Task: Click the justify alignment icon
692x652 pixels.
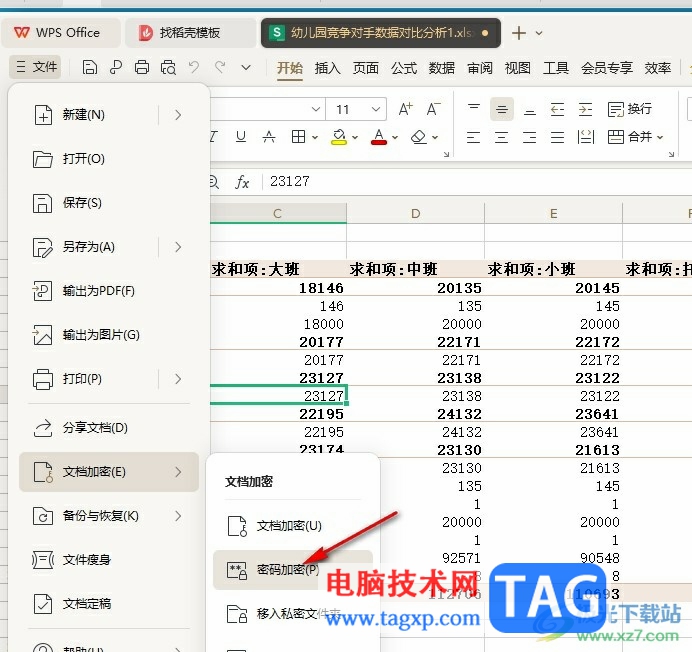Action: [x=557, y=137]
